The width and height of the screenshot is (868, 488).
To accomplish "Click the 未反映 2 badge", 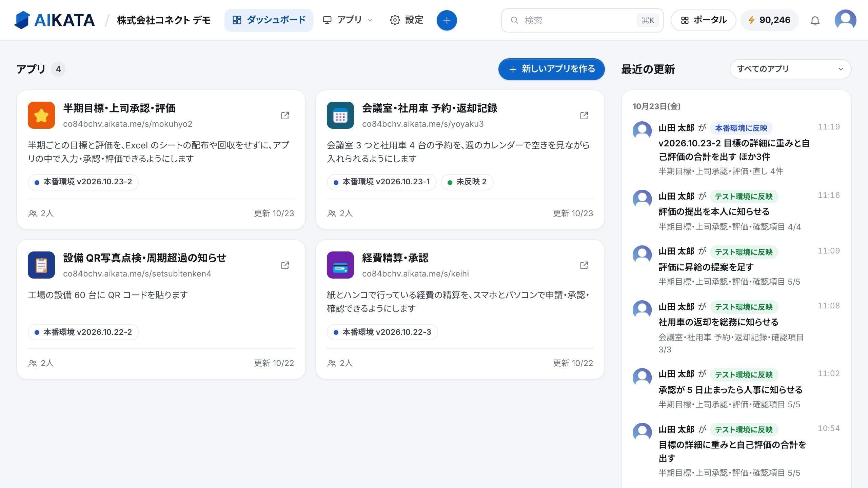I will 467,182.
